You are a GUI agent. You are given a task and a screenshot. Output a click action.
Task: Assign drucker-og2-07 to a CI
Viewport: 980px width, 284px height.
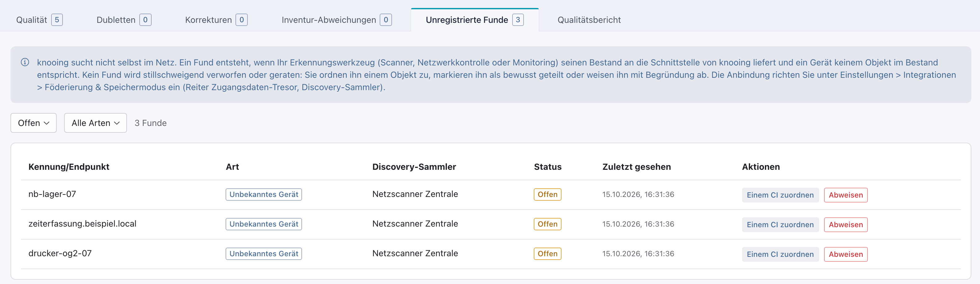pos(780,254)
